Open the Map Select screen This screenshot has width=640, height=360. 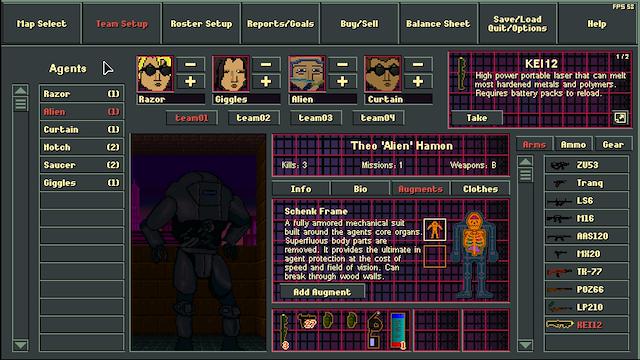41,24
